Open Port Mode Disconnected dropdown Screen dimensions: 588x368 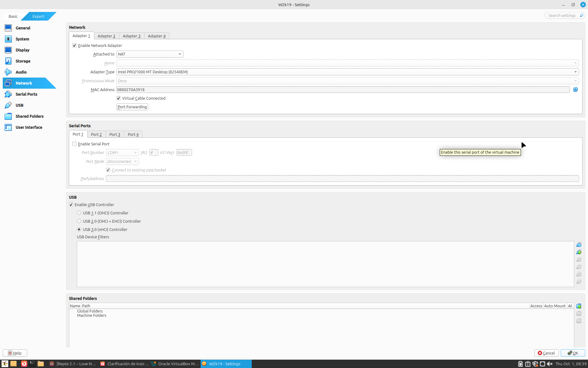[122, 161]
